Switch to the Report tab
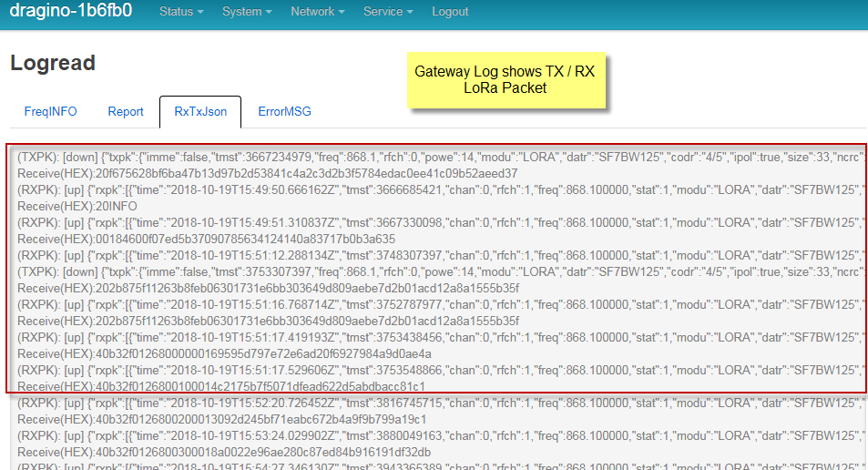868x470 pixels. pos(126,111)
